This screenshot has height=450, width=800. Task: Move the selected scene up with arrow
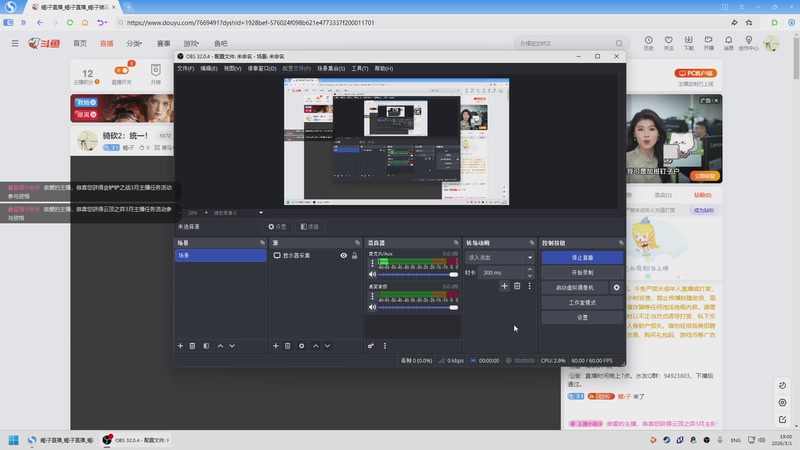click(219, 346)
